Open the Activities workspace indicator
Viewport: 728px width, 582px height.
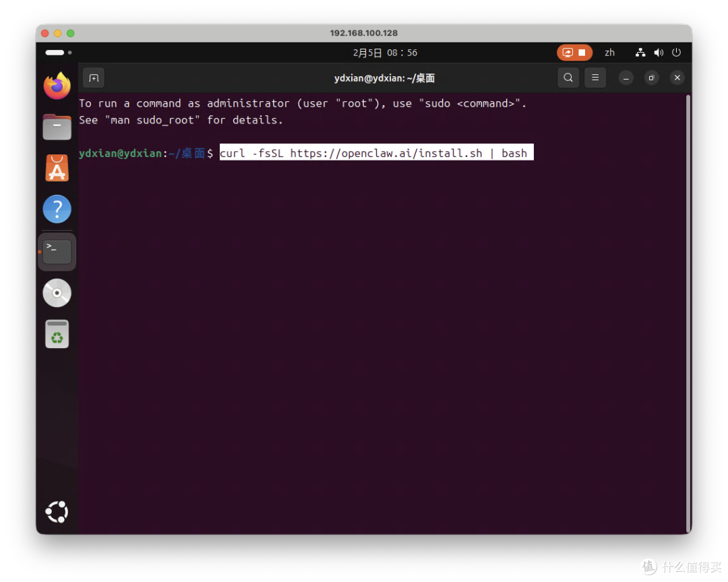[x=59, y=53]
